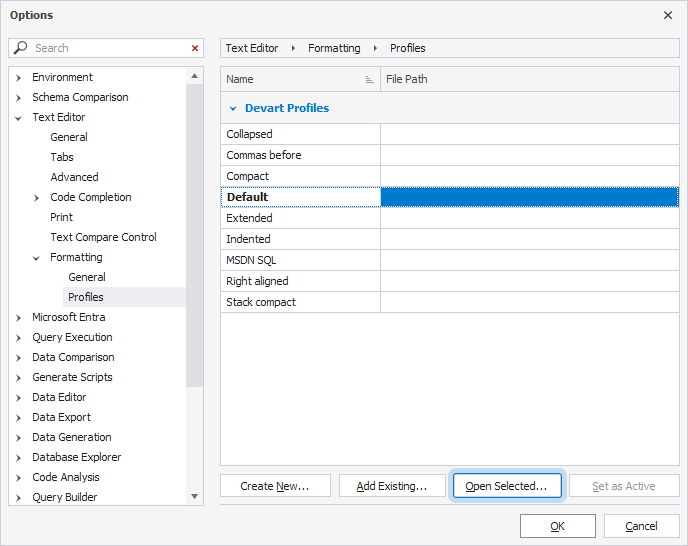Expand the Query Builder node
Viewport: 688px width, 546px height.
(18, 498)
